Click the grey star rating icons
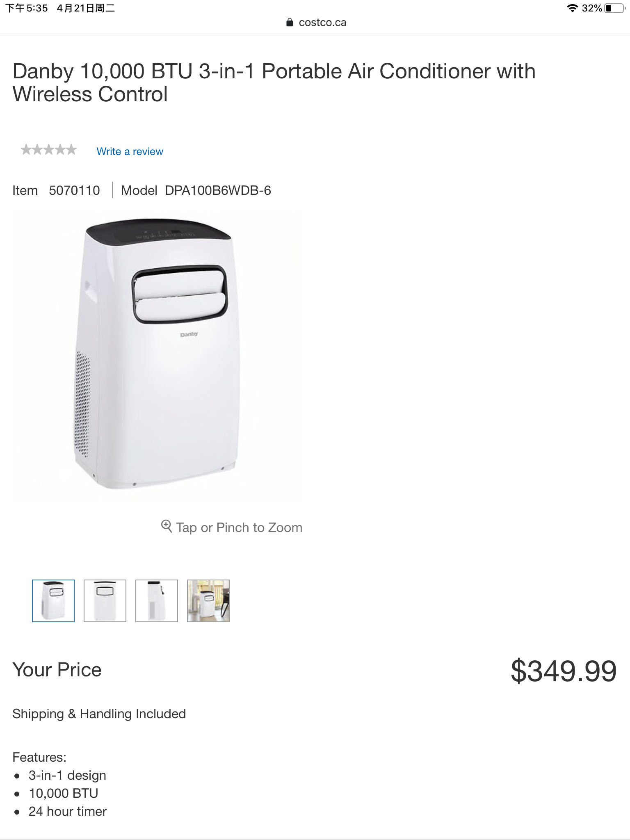The width and height of the screenshot is (630, 840). point(49,150)
